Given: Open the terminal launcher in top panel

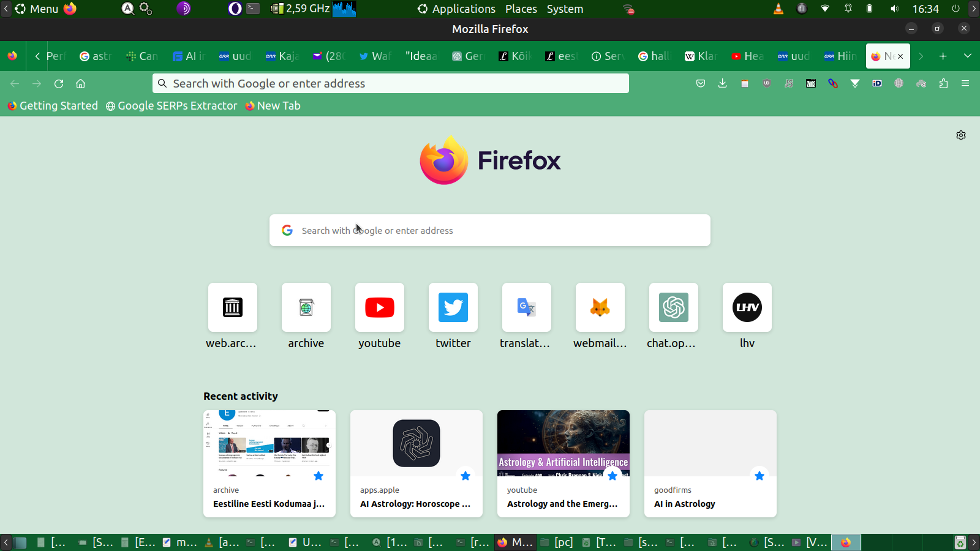Looking at the screenshot, I should click(x=253, y=9).
